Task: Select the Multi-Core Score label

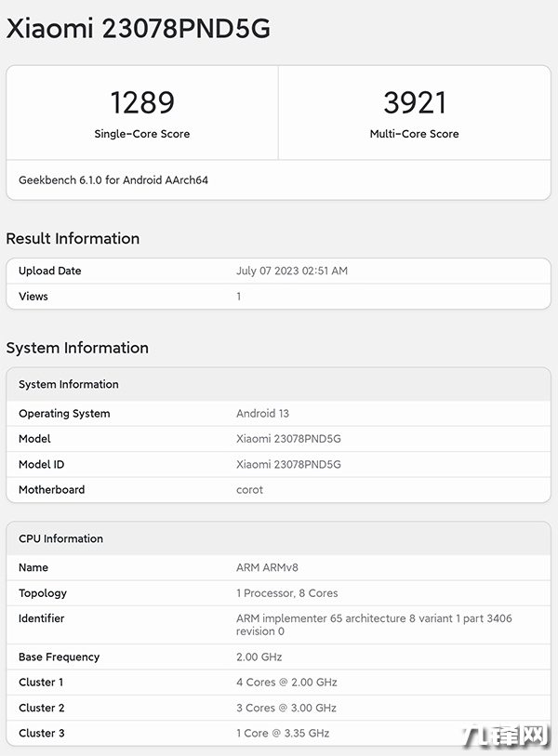Action: point(414,134)
